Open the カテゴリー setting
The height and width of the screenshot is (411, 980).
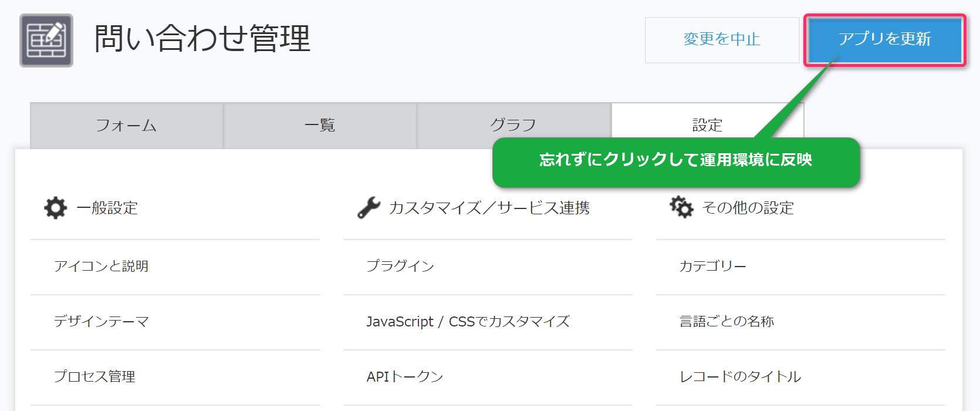(712, 267)
